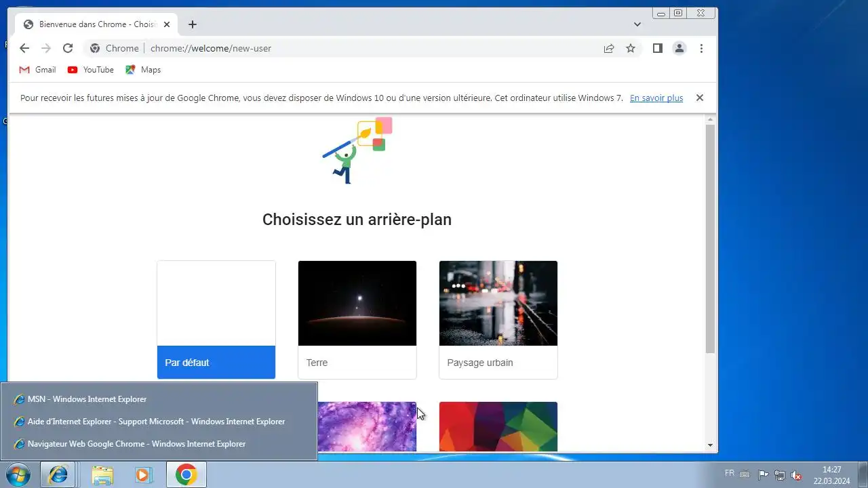Screen dimensions: 868x488
Task: Open the YouTube bookmark
Action: [x=90, y=70]
